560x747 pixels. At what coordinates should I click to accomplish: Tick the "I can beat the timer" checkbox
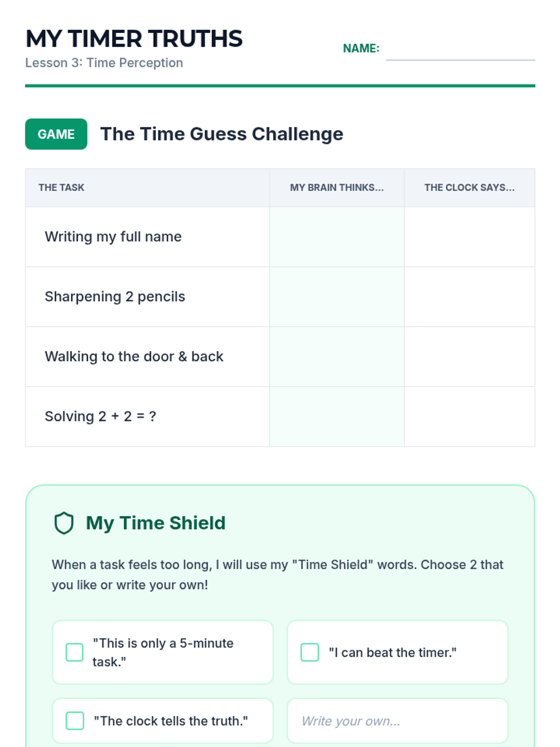[310, 652]
